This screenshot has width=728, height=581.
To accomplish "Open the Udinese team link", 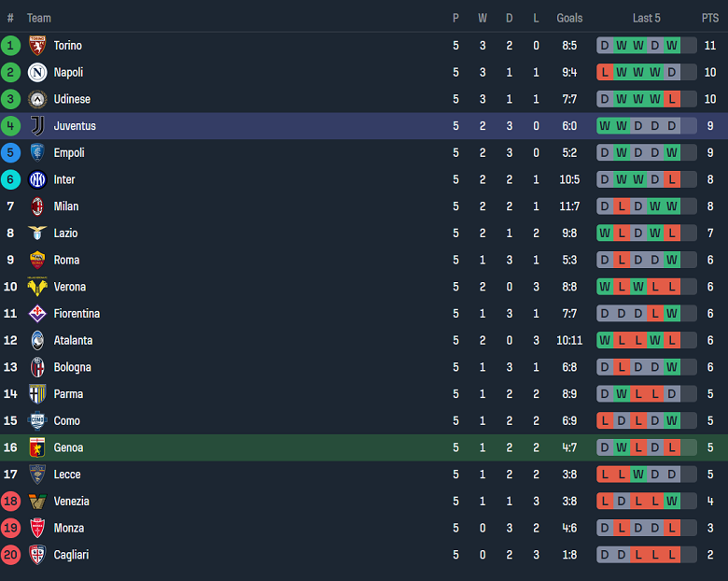I will click(x=72, y=99).
